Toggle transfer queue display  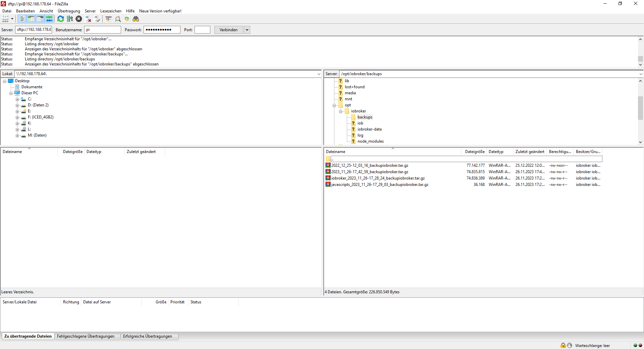(x=49, y=19)
